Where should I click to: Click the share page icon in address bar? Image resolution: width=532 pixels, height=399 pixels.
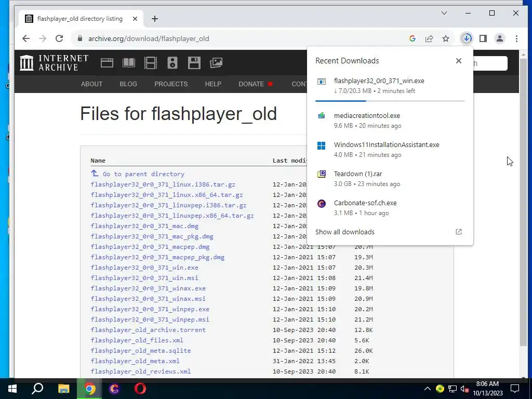(x=429, y=38)
